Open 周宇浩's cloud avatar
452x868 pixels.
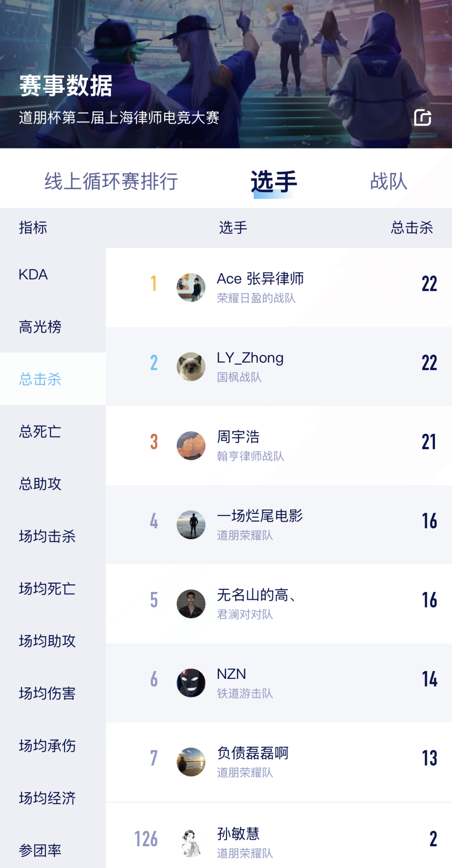191,446
